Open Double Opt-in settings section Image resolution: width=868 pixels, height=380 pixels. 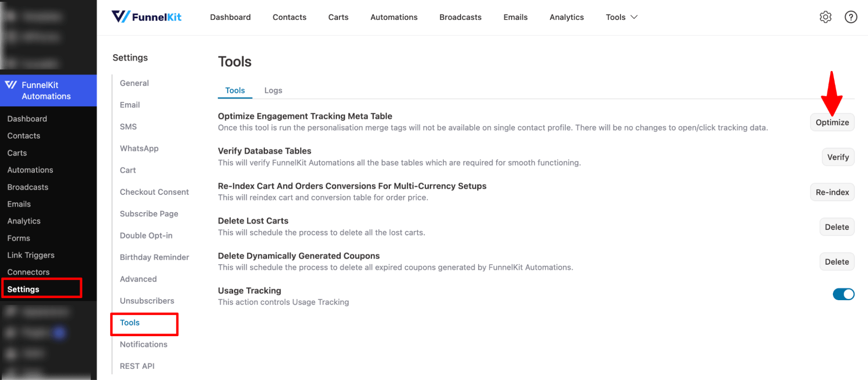click(146, 235)
